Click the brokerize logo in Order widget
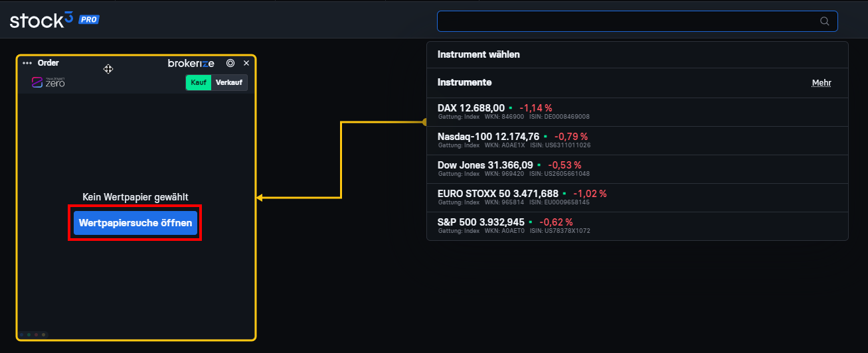The image size is (868, 353). click(191, 63)
